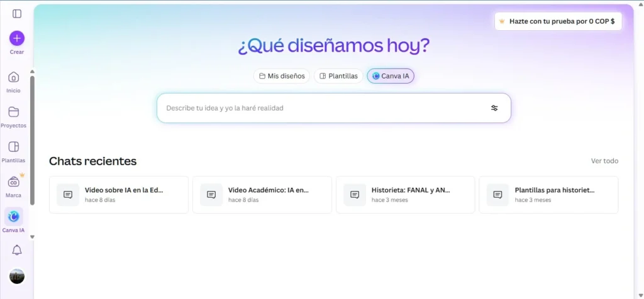Click Hazte con tu prueba por 0 COP $
The width and height of the screenshot is (644, 299).
[x=558, y=21]
